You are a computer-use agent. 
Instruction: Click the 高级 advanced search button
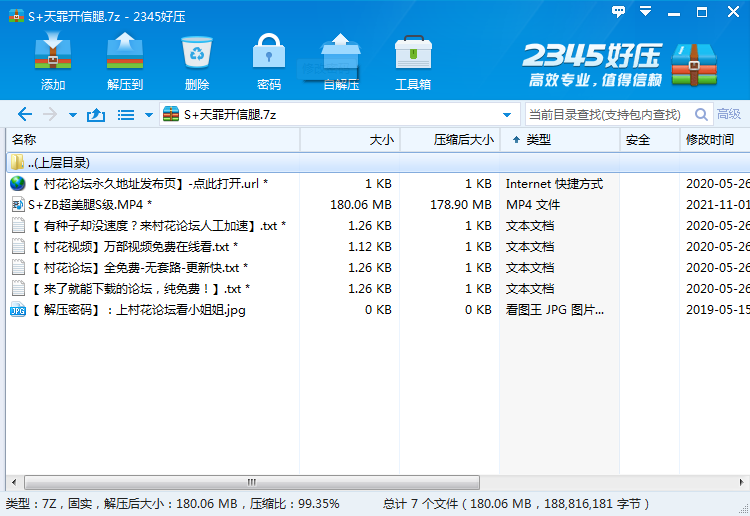click(729, 115)
